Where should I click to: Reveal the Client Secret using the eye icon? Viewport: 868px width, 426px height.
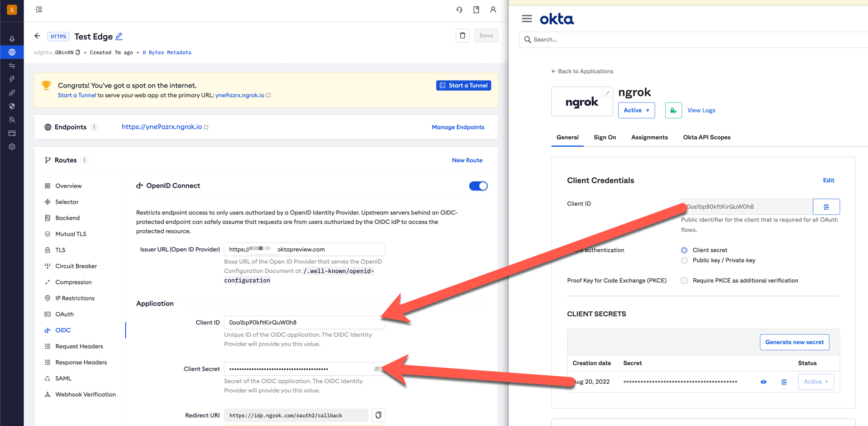point(377,369)
